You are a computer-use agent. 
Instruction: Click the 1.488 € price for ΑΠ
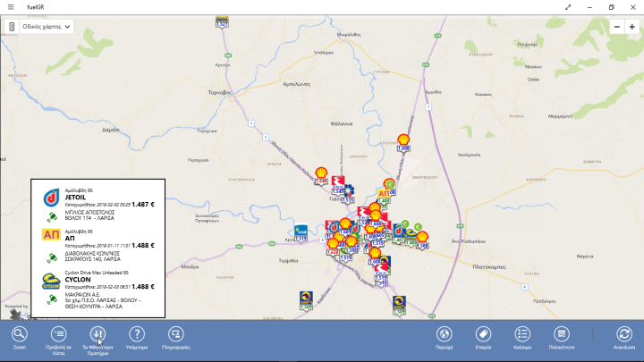click(143, 246)
